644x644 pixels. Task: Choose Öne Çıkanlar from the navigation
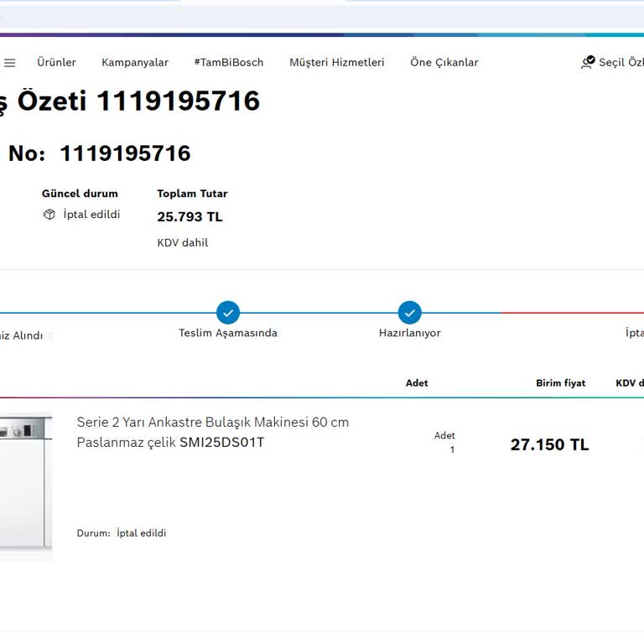pos(444,63)
